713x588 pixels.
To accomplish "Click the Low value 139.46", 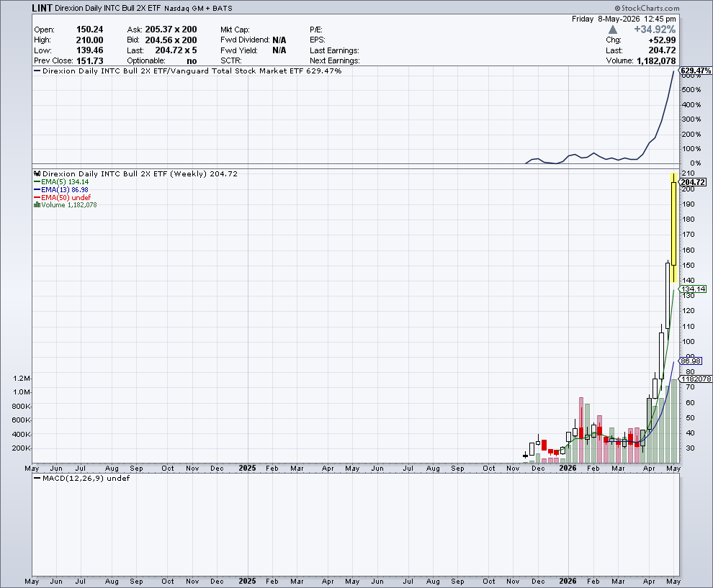I will pos(89,50).
